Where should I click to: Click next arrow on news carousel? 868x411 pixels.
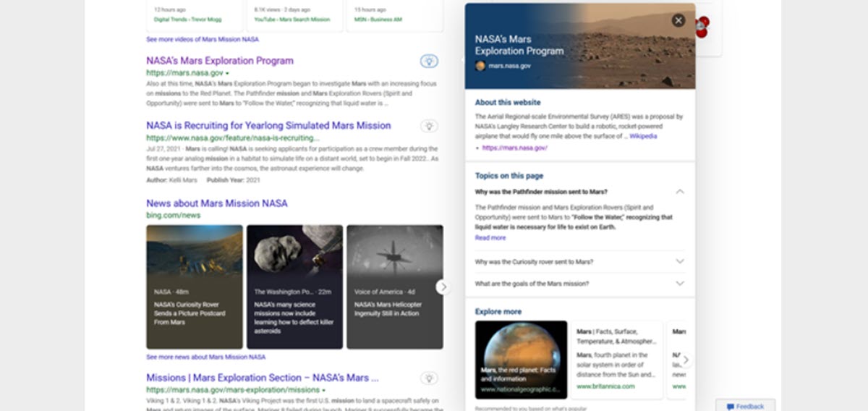(443, 287)
